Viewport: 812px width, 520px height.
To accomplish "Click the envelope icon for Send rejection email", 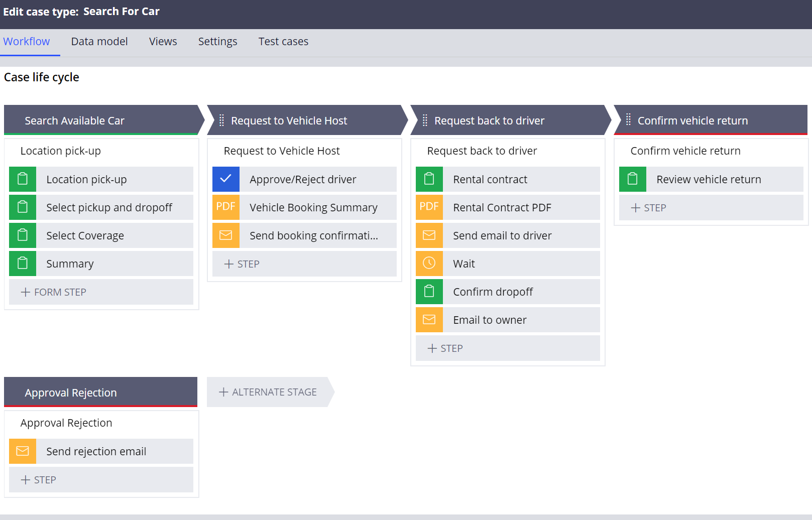I will click(23, 451).
